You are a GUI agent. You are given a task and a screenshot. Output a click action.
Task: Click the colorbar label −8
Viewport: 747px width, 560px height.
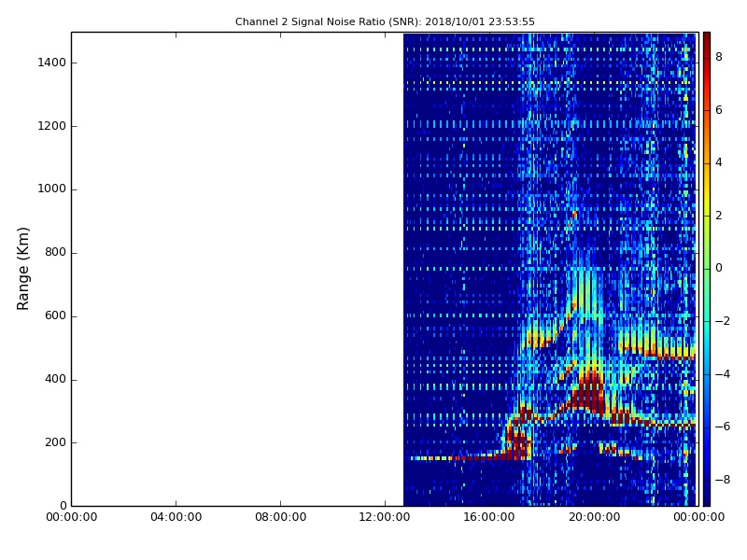[x=723, y=480]
